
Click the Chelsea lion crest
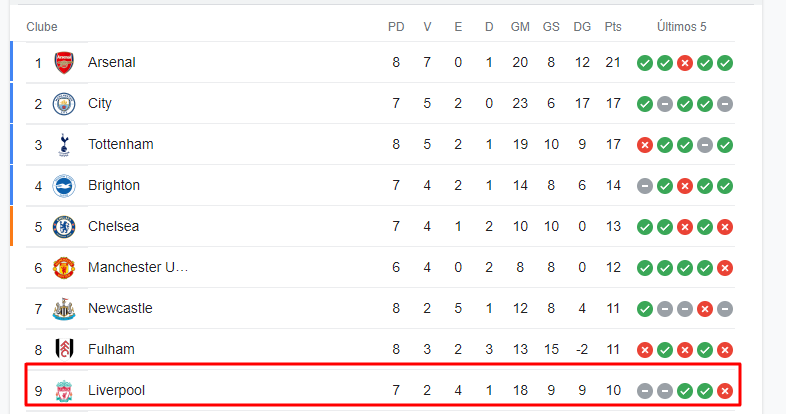pyautogui.click(x=64, y=227)
